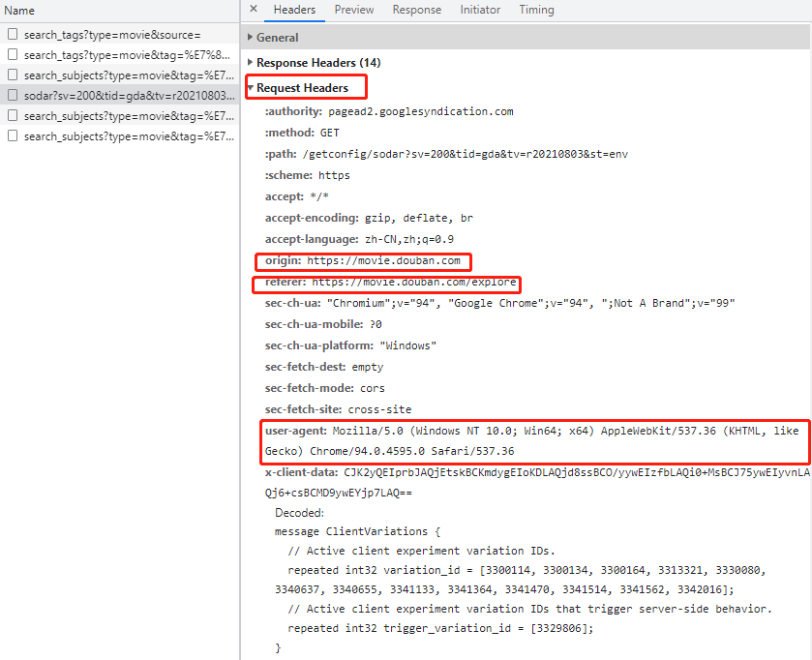Click the :authority header value pagead2.googlesyndication.com
This screenshot has height=660, width=812.
(x=420, y=111)
